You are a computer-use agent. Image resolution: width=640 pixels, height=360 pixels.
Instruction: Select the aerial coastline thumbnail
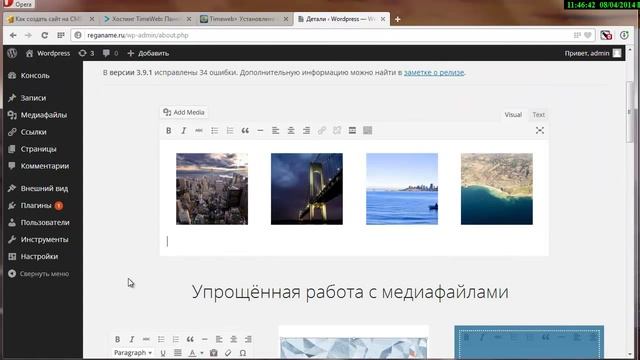coord(497,189)
